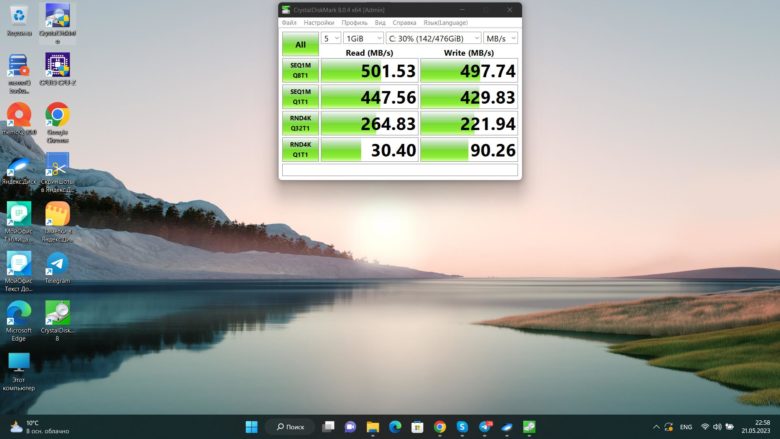
Task: Click the Write (MB/s) column header
Action: pyautogui.click(x=469, y=53)
